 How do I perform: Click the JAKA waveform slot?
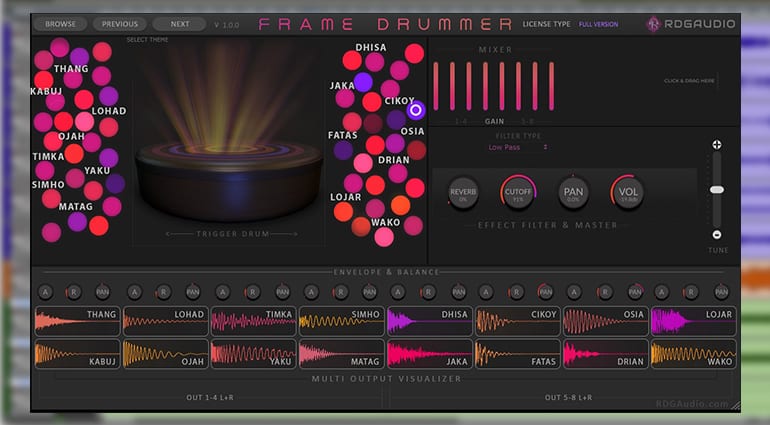(x=430, y=354)
